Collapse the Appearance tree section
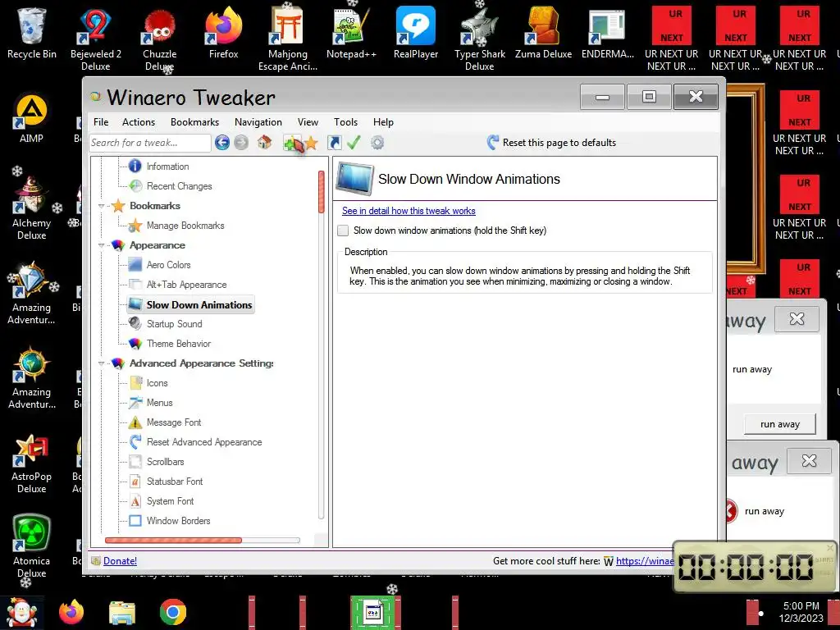The width and height of the screenshot is (840, 630). click(x=101, y=245)
